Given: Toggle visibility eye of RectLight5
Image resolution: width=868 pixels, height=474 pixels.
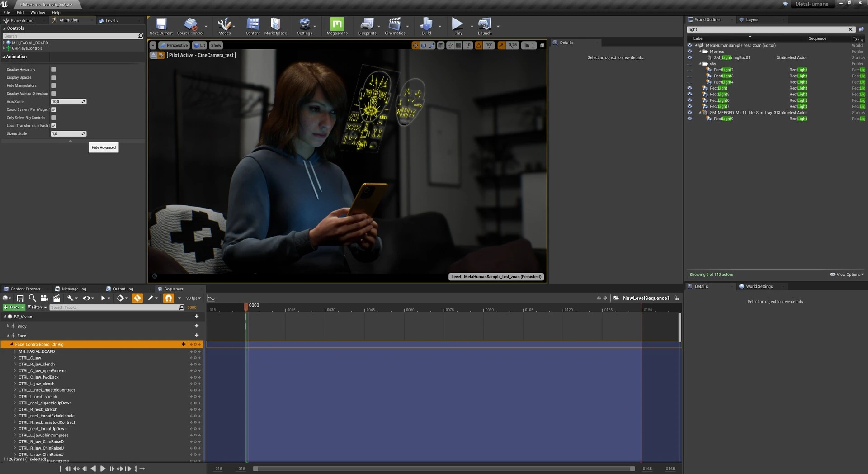Looking at the screenshot, I should pos(689,94).
